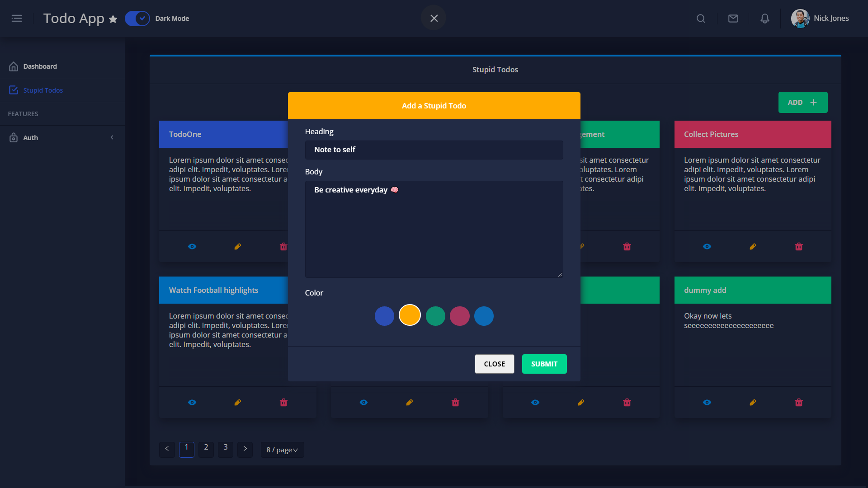Toggle the Dark Mode switch
The width and height of the screenshot is (868, 488).
click(x=137, y=19)
